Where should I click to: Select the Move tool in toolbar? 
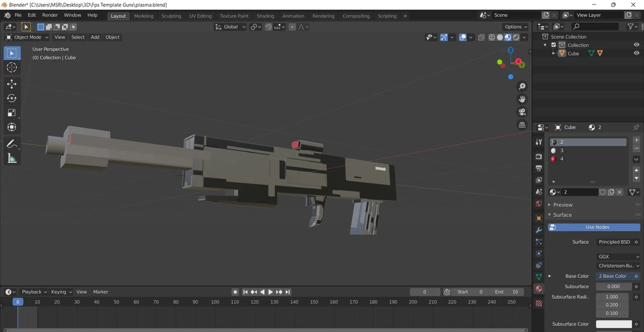12,84
